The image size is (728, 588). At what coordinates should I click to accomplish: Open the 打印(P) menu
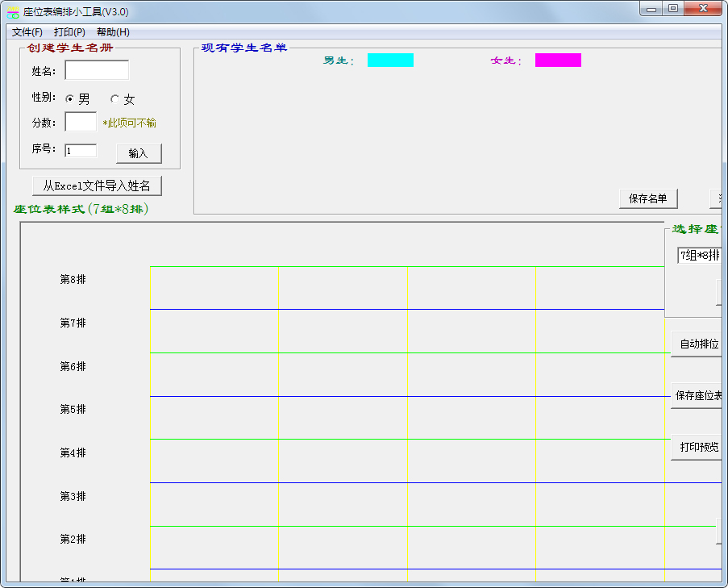[69, 32]
